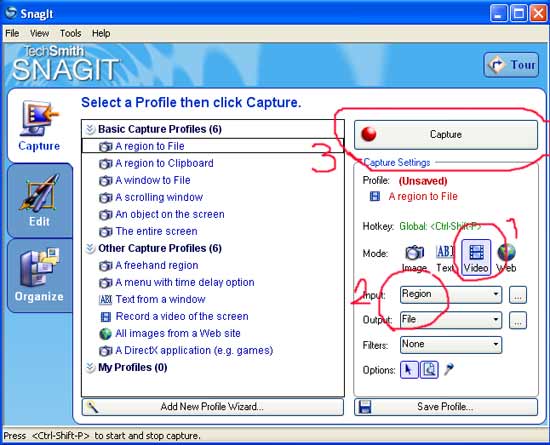Image resolution: width=550 pixels, height=445 pixels.
Task: Open the Input Region dropdown
Action: click(x=451, y=295)
